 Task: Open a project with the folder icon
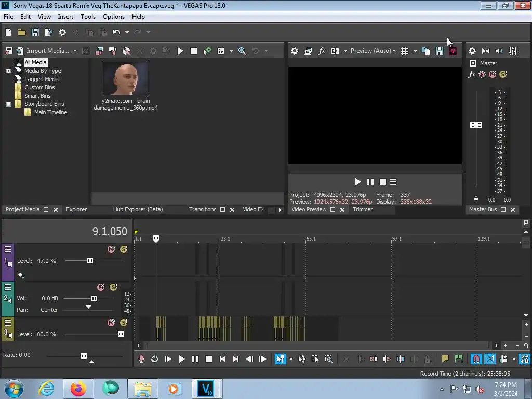point(22,32)
